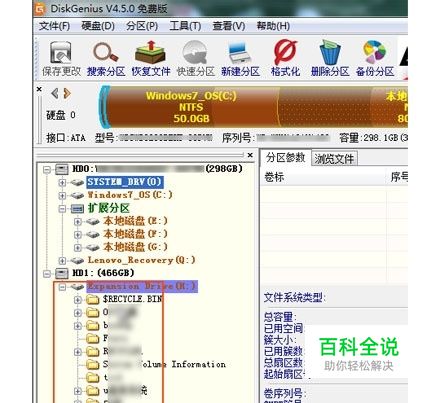This screenshot has width=440, height=403.
Task: Select the HD0 298GB disk entry
Action: click(157, 169)
